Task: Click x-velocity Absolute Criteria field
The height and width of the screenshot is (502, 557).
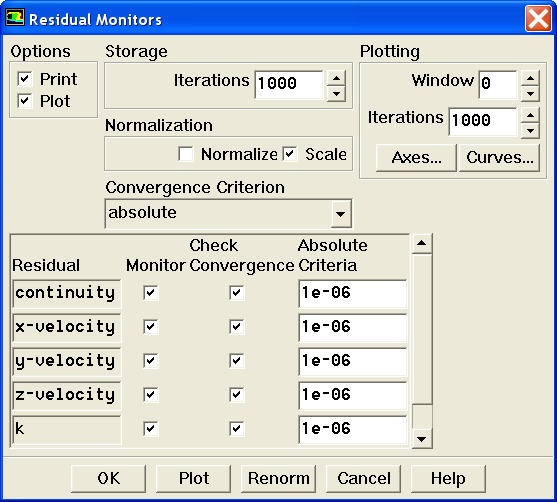Action: point(353,327)
